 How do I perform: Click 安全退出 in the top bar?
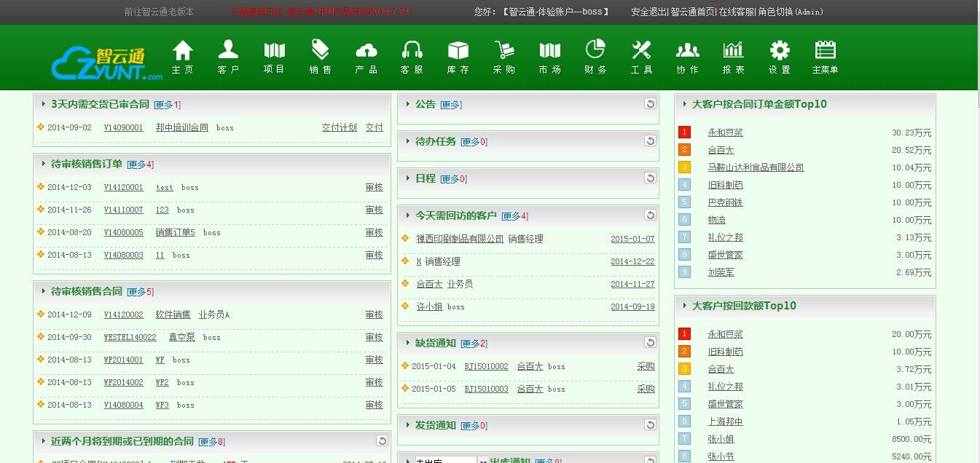pos(648,12)
